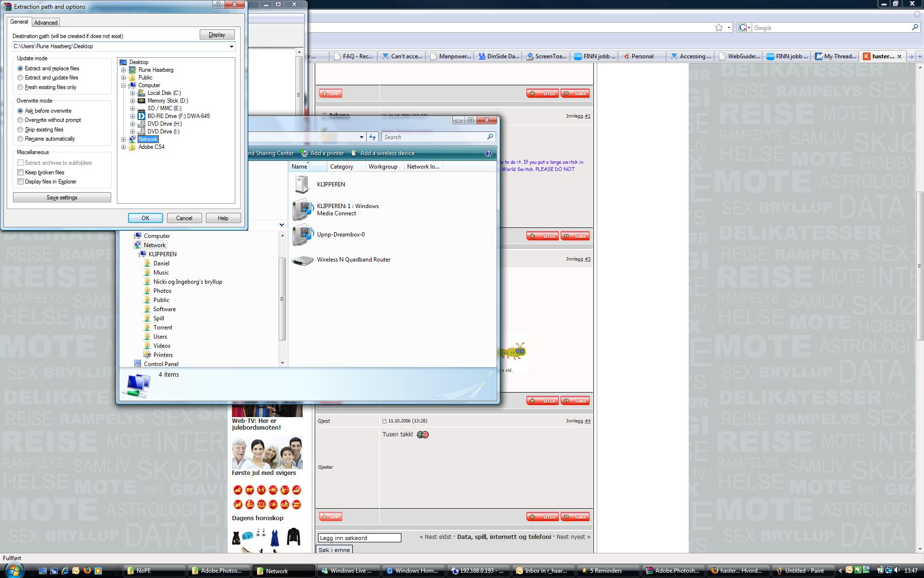Click Save settings button
Screen dimensions: 924x578
coord(62,197)
